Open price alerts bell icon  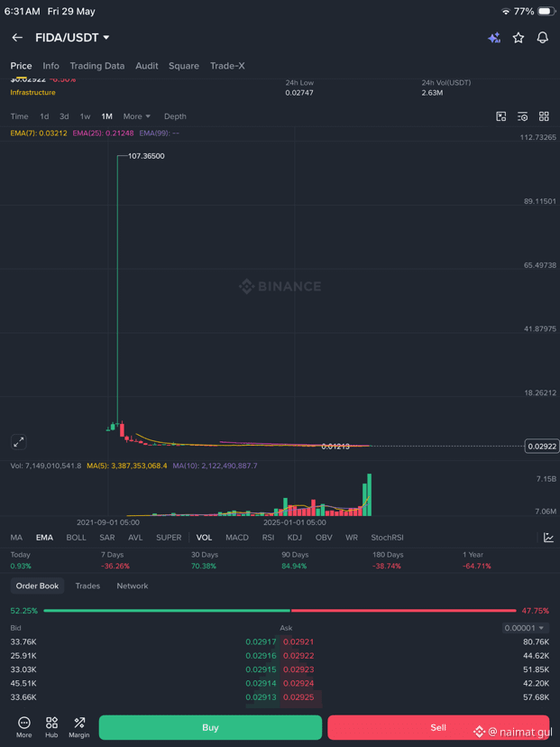click(x=542, y=38)
